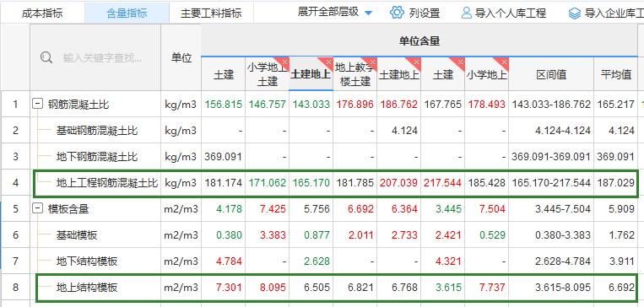The width and height of the screenshot is (644, 307).
Task: Close the 小学地上 column using corner X
Action: (x=505, y=62)
